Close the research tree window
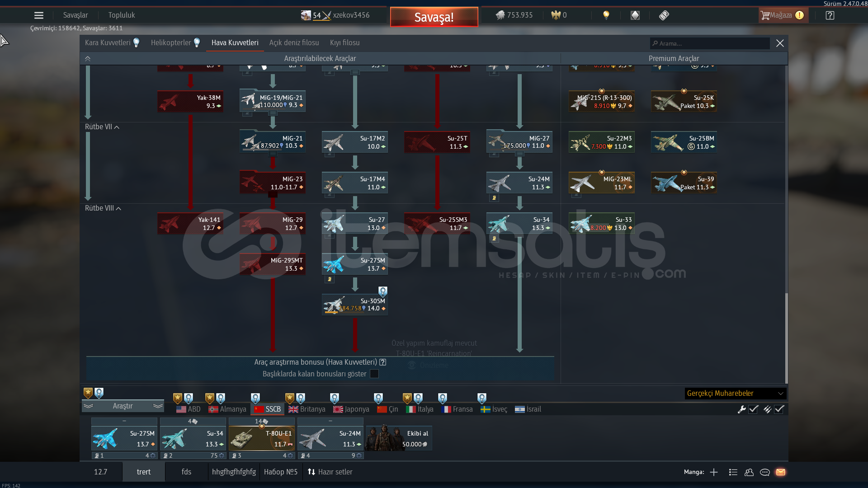868x488 pixels. pyautogui.click(x=780, y=43)
